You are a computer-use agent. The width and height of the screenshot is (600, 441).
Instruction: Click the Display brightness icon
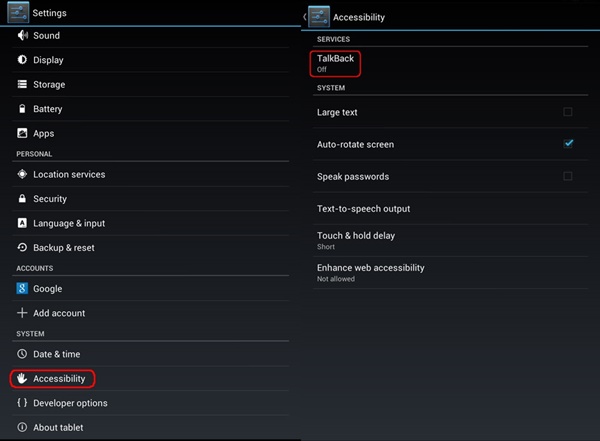(22, 60)
